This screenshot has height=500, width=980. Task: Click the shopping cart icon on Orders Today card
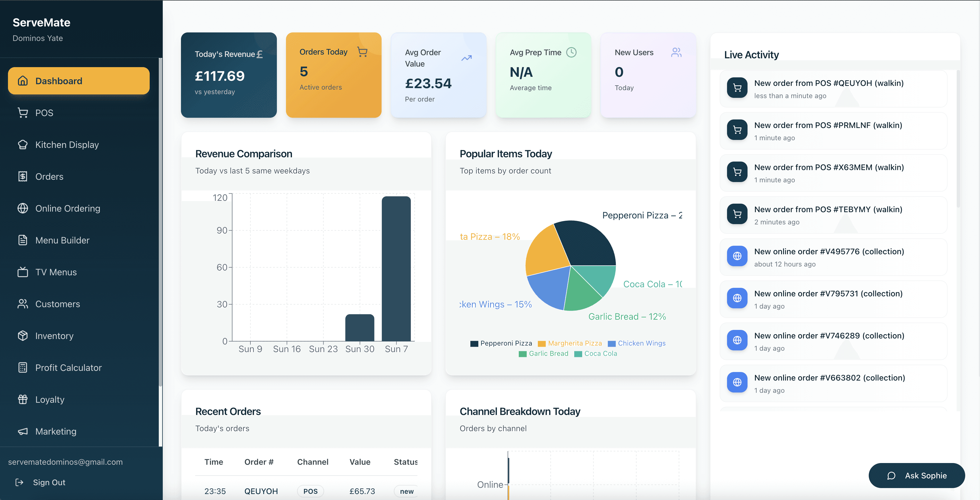click(362, 52)
